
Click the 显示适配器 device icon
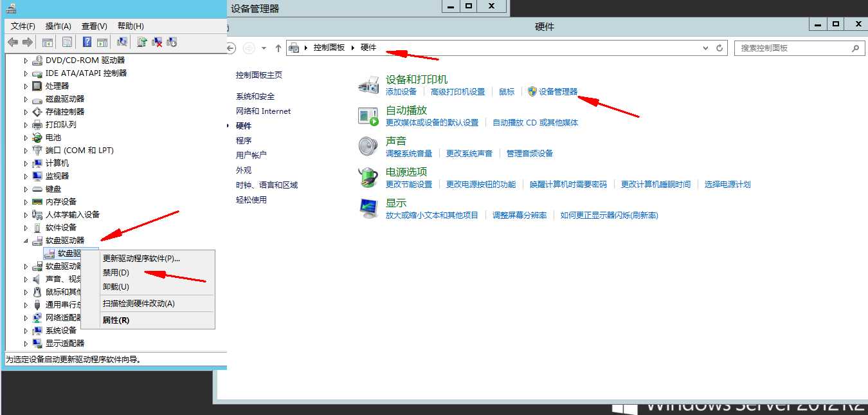37,343
